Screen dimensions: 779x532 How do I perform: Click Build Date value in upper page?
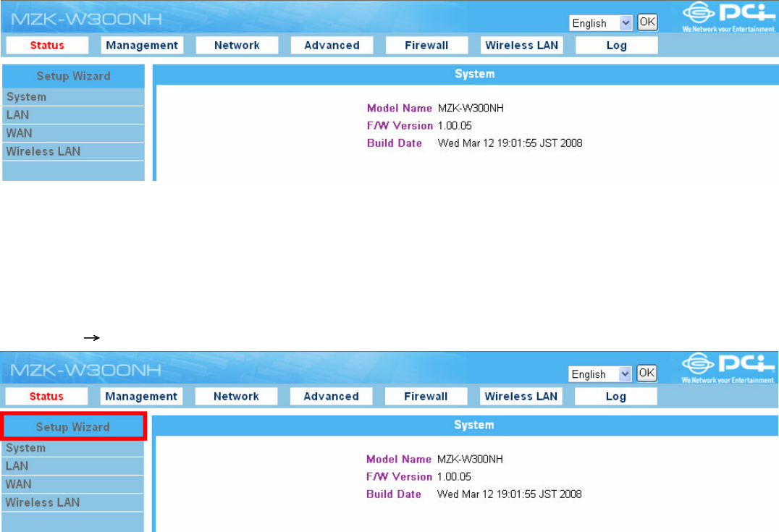[510, 143]
